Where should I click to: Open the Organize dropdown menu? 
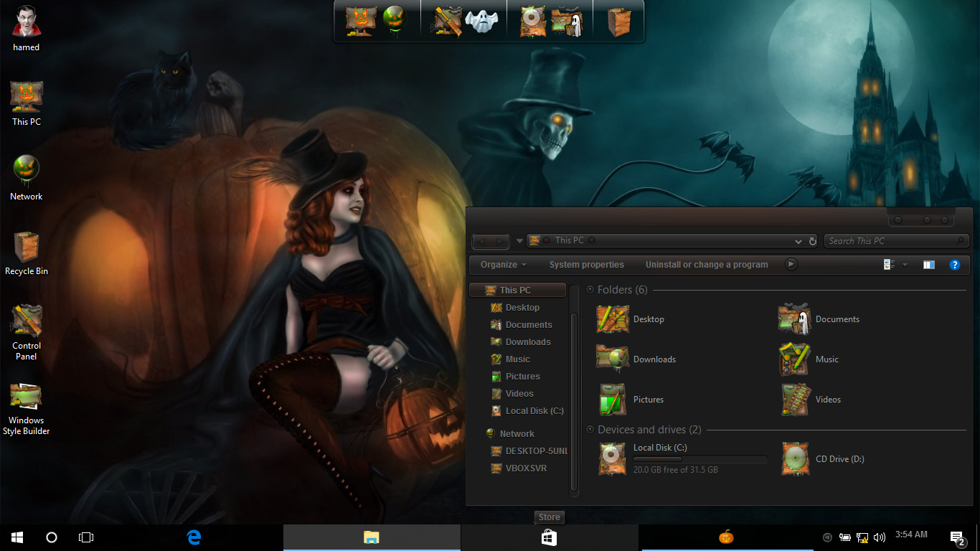point(503,265)
